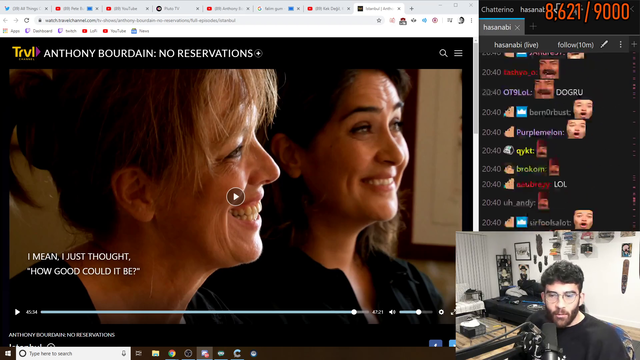The height and width of the screenshot is (360, 640).
Task: Switch to the Anthony B YouTube tab
Action: coord(227,9)
